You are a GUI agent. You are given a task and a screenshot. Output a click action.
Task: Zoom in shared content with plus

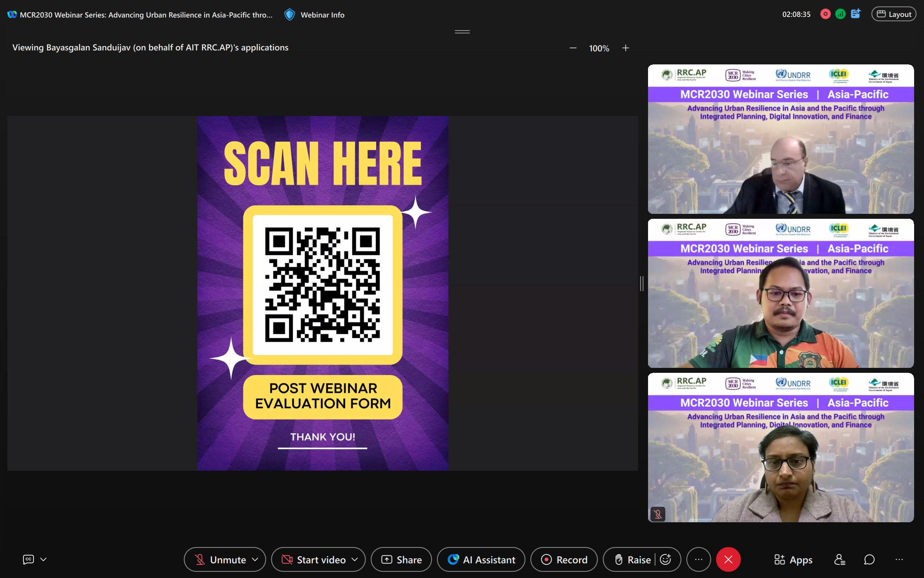coord(625,48)
